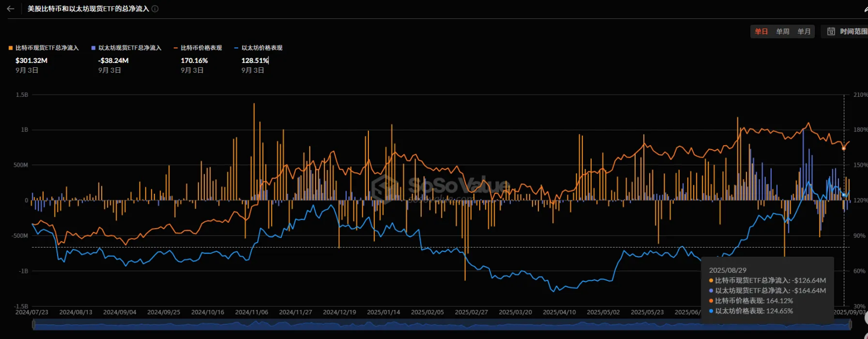Toggle the 比特币现货ETF总净流入 legend series
The width and height of the screenshot is (868, 339).
point(44,48)
